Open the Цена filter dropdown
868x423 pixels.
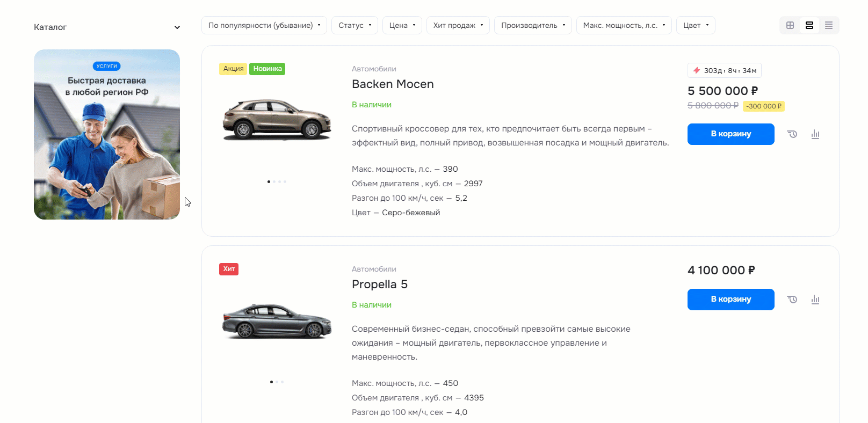[x=402, y=25]
